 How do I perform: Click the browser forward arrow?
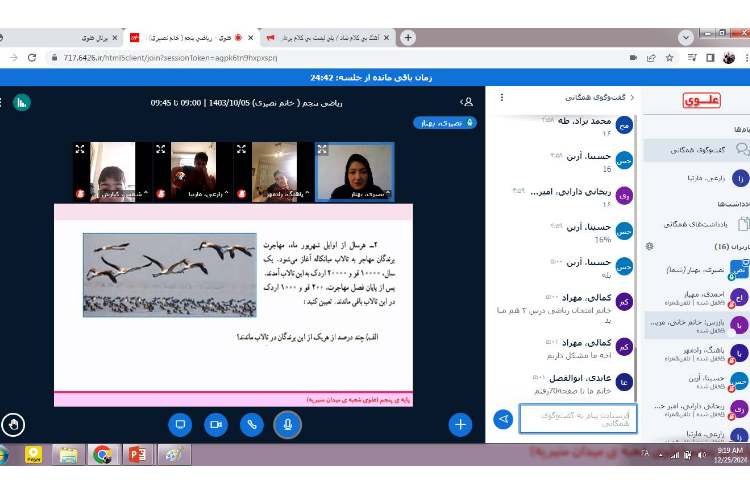point(13,58)
